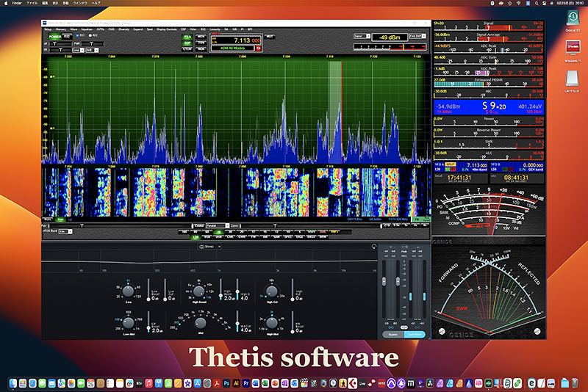This screenshot has width=588, height=392.
Task: Adjust the AF volume slider
Action: coord(60,44)
